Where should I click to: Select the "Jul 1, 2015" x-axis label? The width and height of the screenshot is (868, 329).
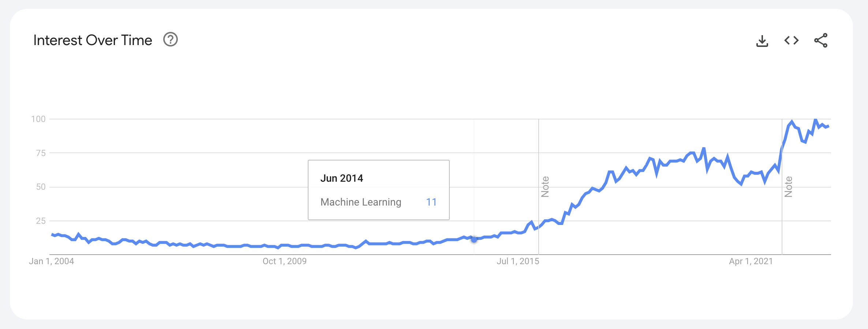click(518, 261)
